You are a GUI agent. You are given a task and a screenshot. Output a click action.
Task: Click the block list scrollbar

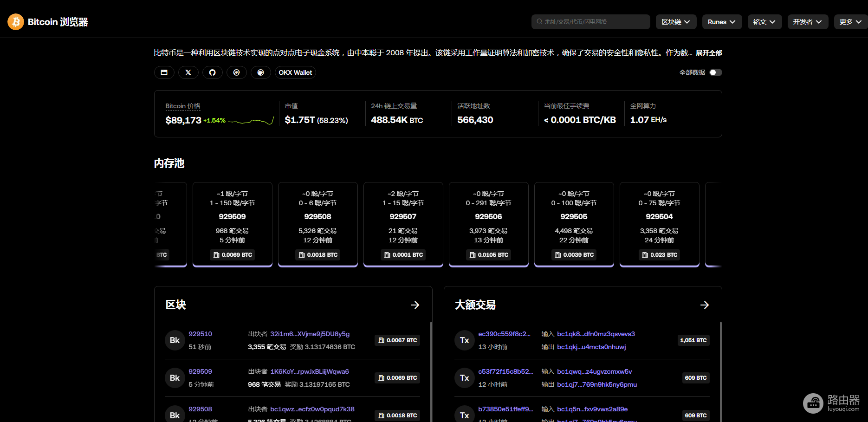[x=431, y=371]
